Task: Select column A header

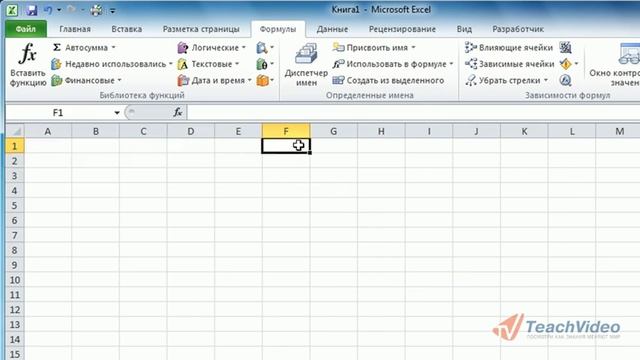Action: click(x=48, y=131)
